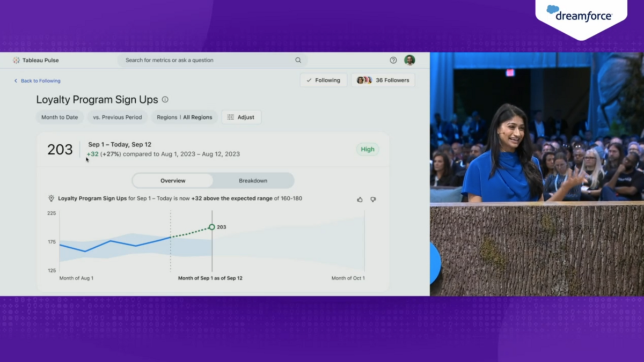The image size is (644, 362).
Task: Click the '+32 (+27%)' change text
Action: [x=104, y=154]
